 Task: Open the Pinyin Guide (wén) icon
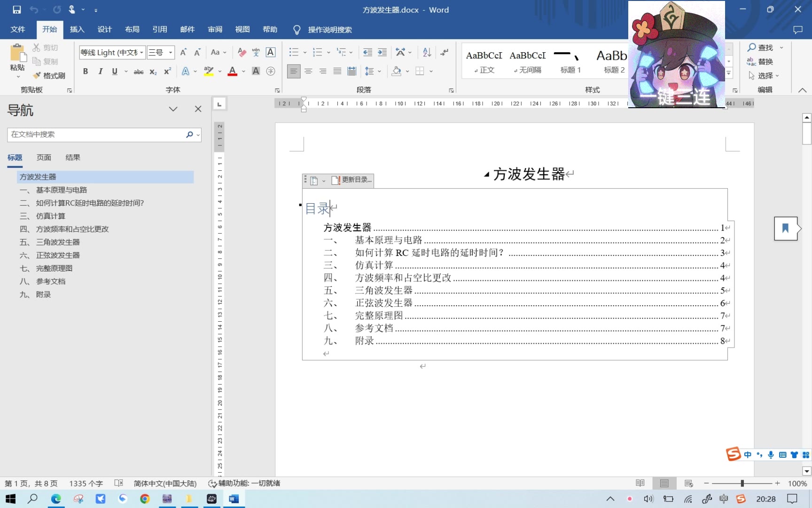255,52
